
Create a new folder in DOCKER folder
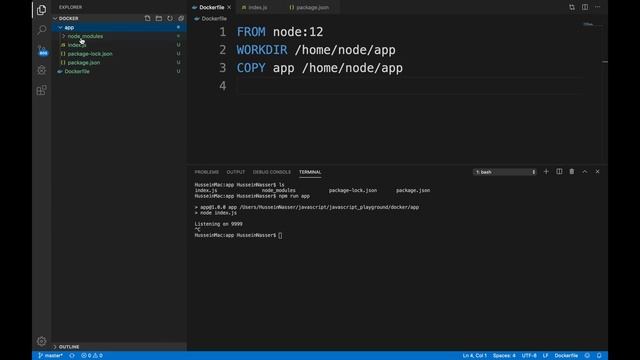(159, 18)
